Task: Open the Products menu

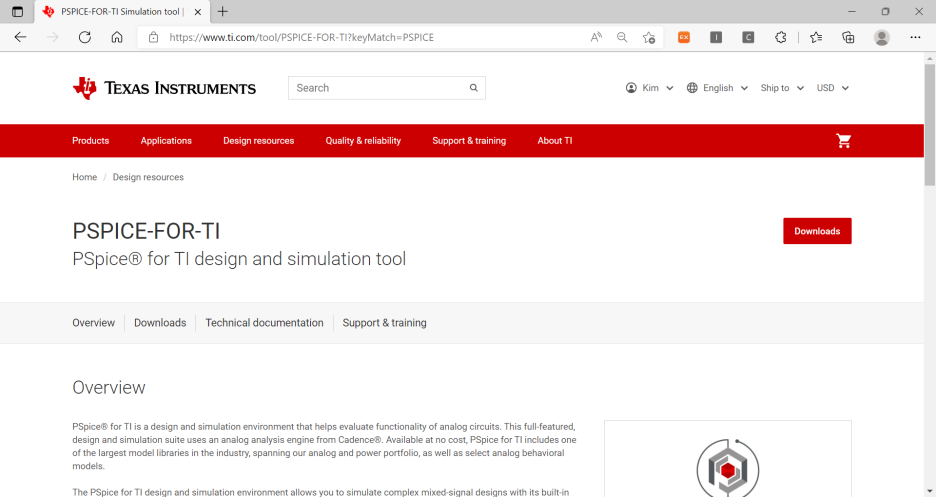Action: pyautogui.click(x=91, y=141)
